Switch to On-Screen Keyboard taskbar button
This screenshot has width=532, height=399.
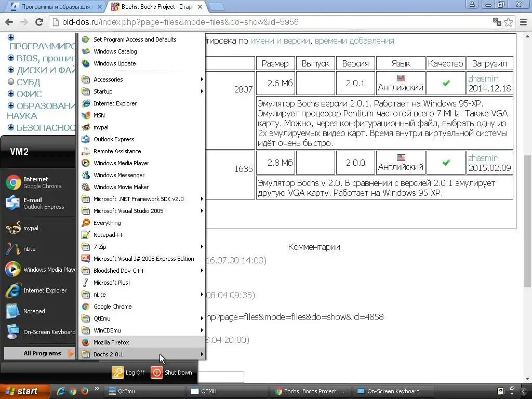[394, 391]
